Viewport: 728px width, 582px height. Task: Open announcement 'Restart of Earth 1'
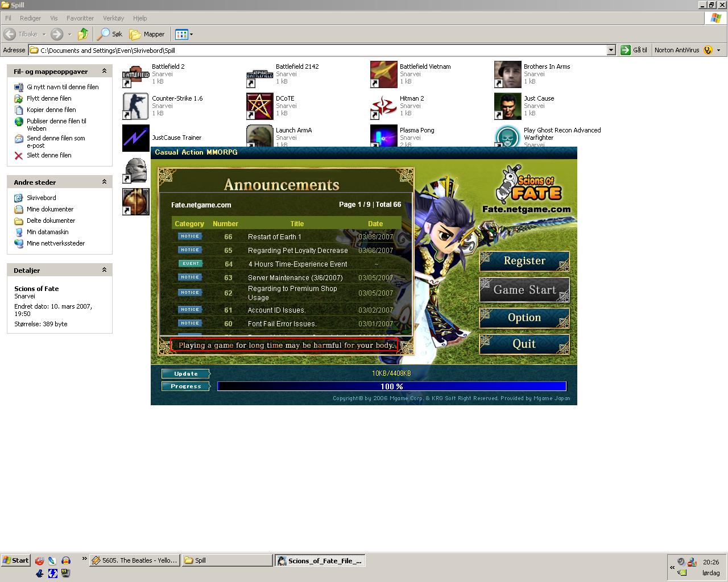point(275,237)
